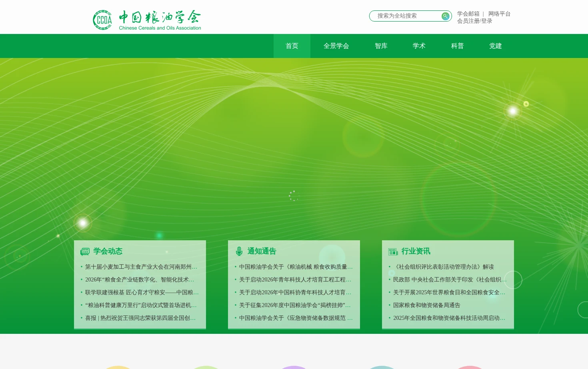Go to the 学术 menu item
The height and width of the screenshot is (369, 588).
point(419,46)
